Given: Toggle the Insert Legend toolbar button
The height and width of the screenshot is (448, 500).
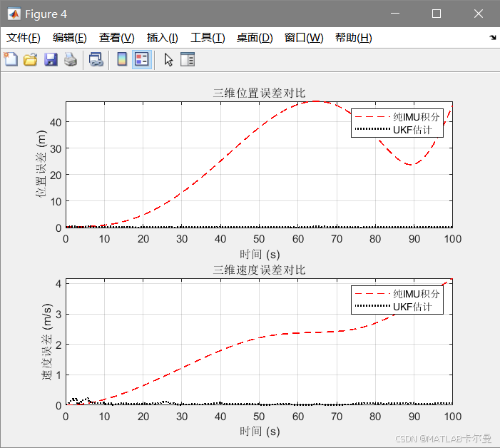Looking at the screenshot, I should [x=142, y=59].
